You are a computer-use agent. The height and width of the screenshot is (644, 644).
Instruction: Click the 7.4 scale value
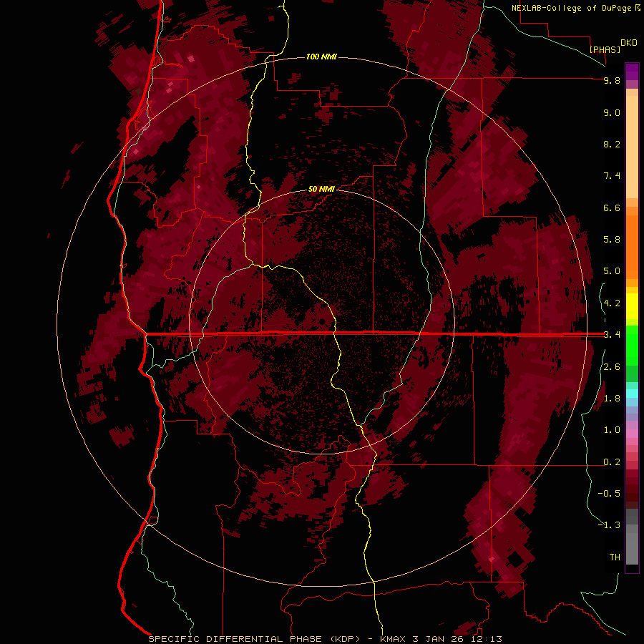click(612, 176)
